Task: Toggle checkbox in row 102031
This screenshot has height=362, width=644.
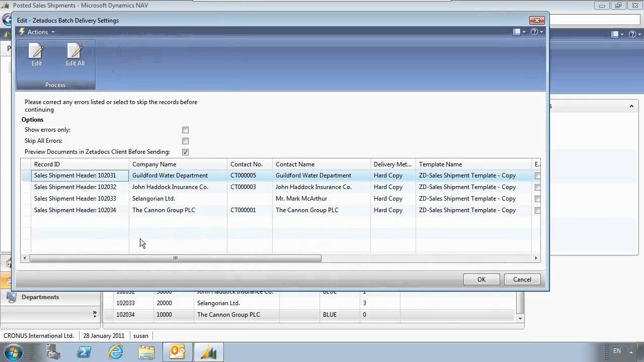Action: coord(537,175)
